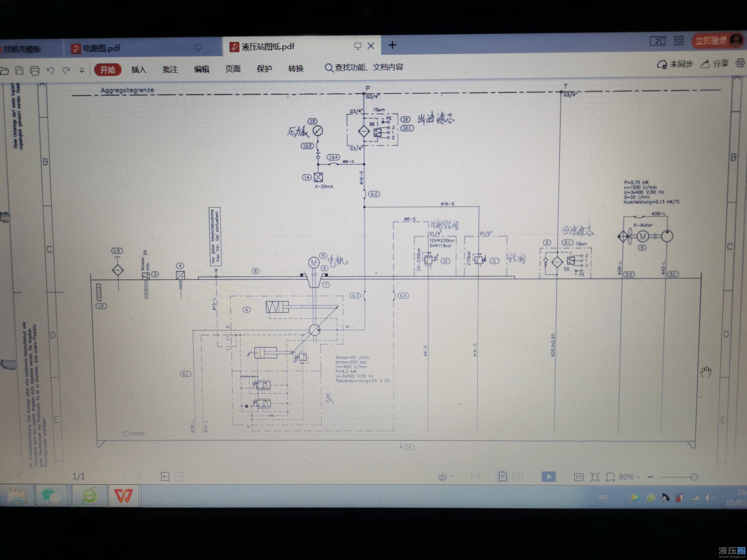Open the 批注 ribbon tab
This screenshot has height=560, width=747.
click(170, 69)
